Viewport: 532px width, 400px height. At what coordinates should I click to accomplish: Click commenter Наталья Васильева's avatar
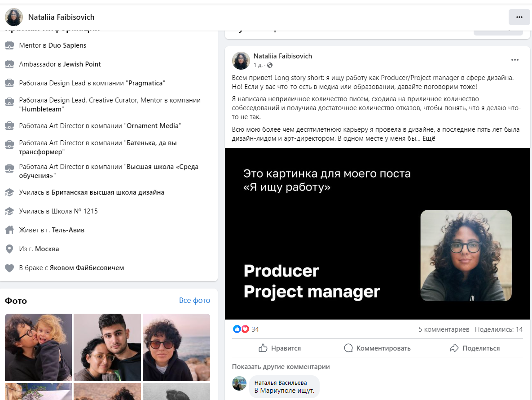pyautogui.click(x=239, y=383)
